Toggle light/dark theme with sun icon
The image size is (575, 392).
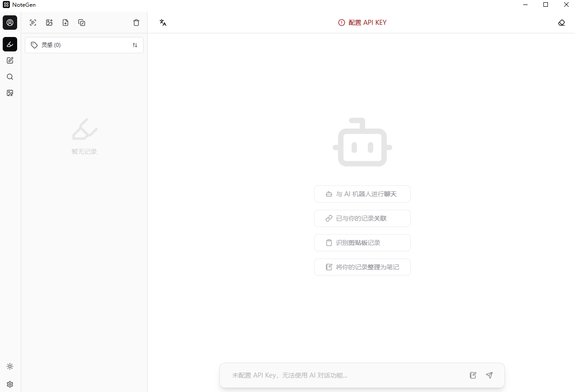10,366
